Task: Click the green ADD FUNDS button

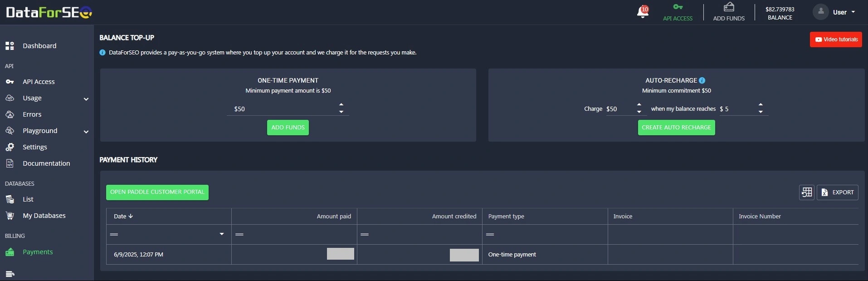Action: point(288,128)
